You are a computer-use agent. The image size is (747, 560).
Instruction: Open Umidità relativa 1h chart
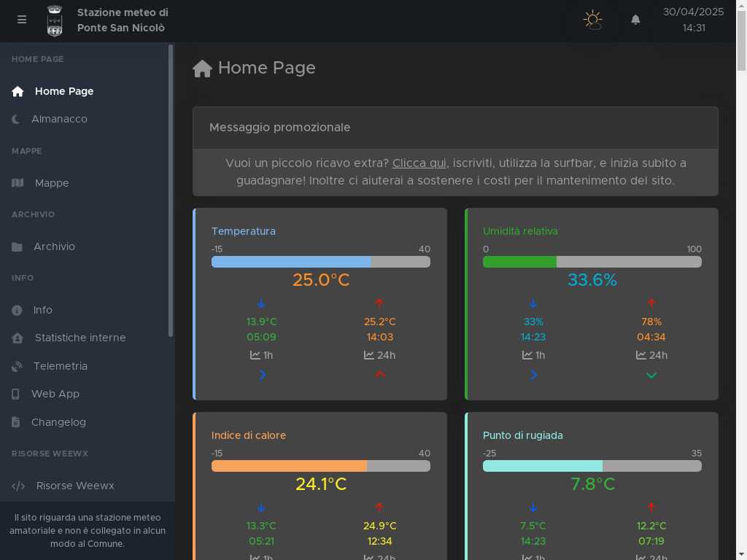tap(533, 355)
